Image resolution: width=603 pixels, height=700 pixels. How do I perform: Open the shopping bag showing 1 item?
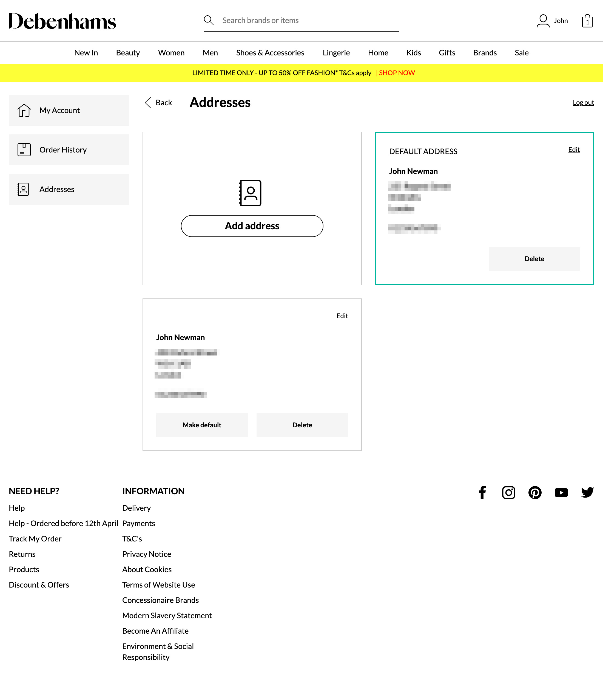[587, 21]
